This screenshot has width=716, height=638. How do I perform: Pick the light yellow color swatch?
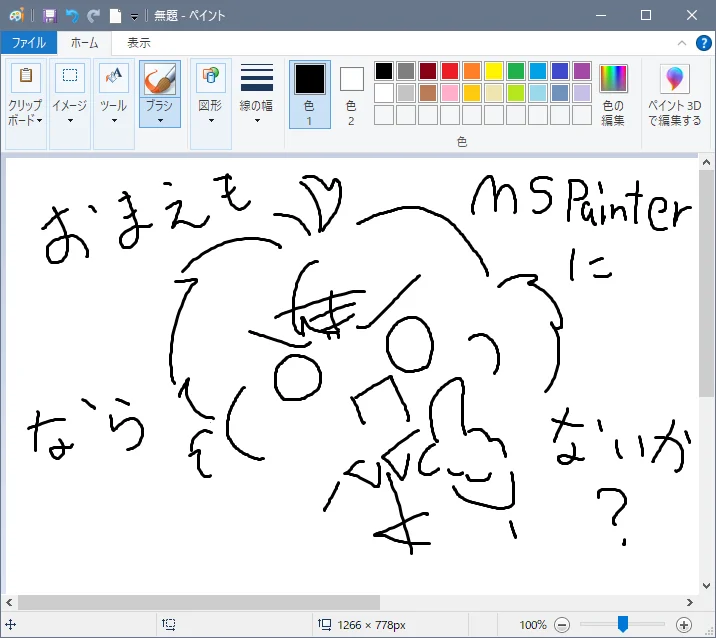click(494, 93)
